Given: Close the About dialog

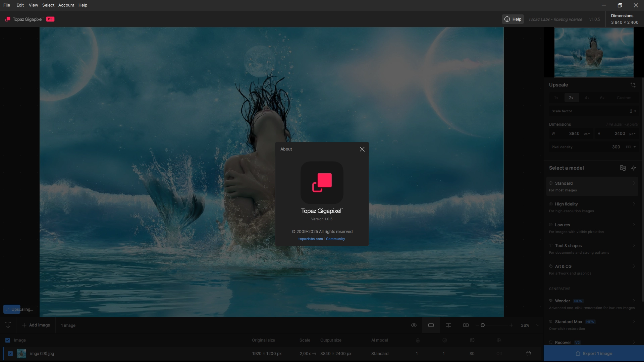Looking at the screenshot, I should coord(362,149).
